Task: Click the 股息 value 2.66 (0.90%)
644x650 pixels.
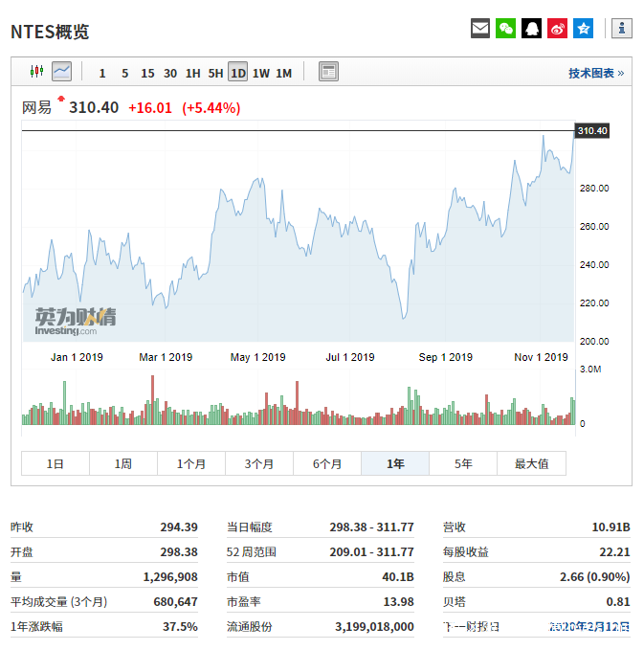Action: pos(594,576)
